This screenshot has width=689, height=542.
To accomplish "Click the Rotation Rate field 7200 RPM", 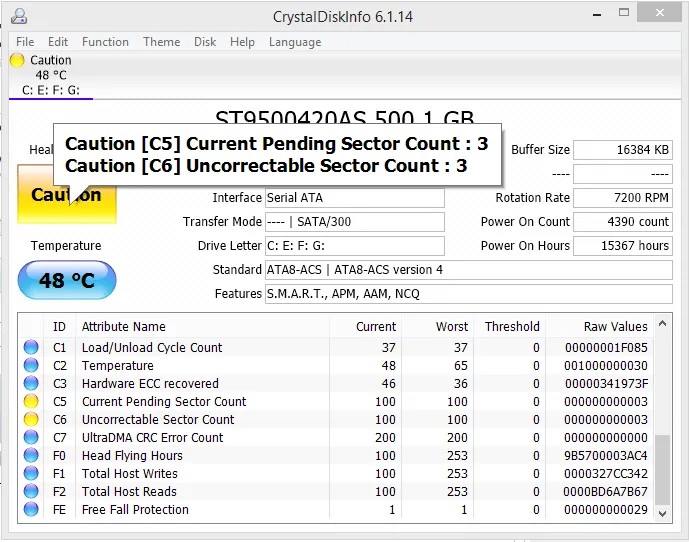I will tap(623, 198).
